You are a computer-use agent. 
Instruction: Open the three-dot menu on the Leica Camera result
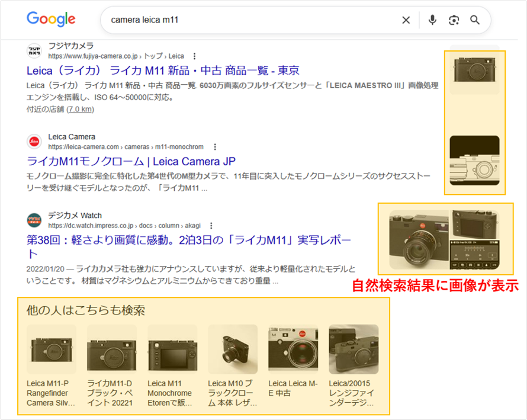point(215,146)
